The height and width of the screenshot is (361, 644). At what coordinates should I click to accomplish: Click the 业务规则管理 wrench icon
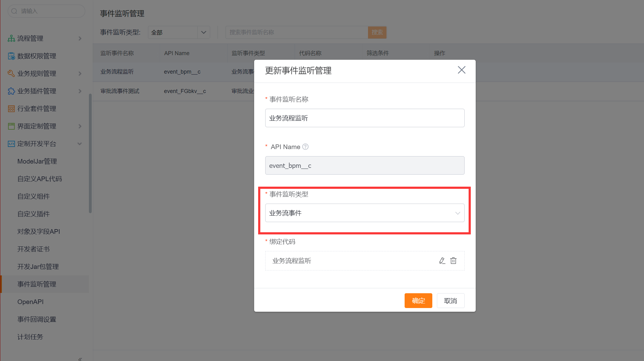(x=11, y=74)
